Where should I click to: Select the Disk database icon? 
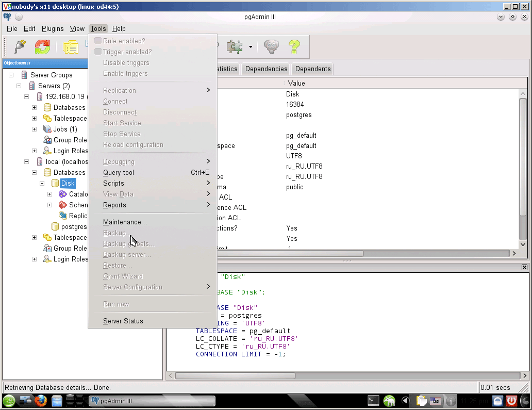[55, 183]
